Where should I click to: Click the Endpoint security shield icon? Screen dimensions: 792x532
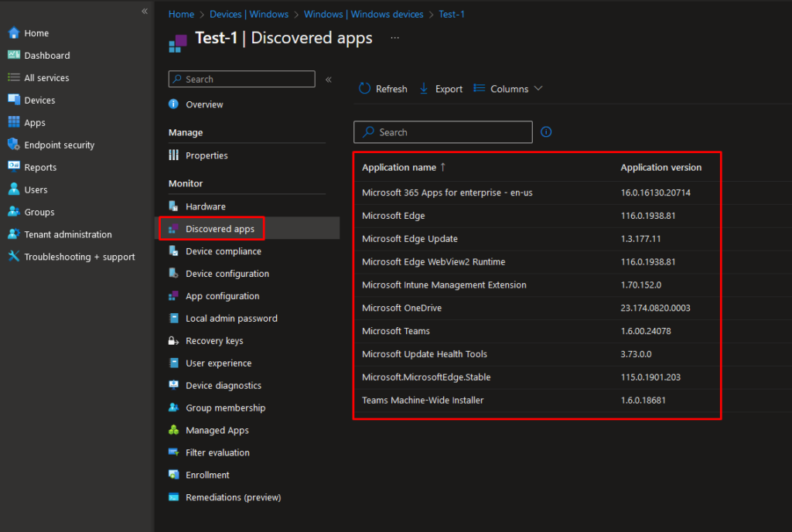tap(14, 145)
